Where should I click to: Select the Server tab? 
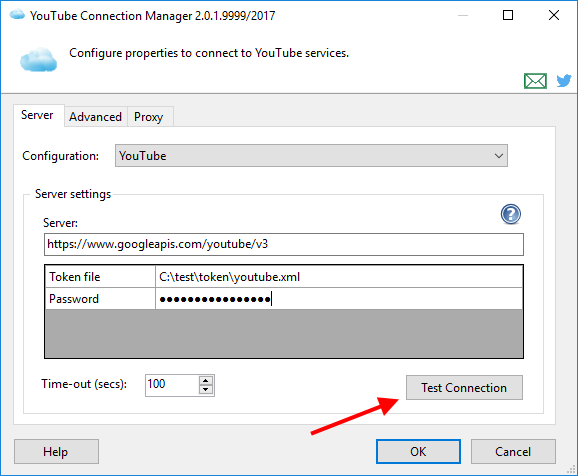[x=37, y=115]
